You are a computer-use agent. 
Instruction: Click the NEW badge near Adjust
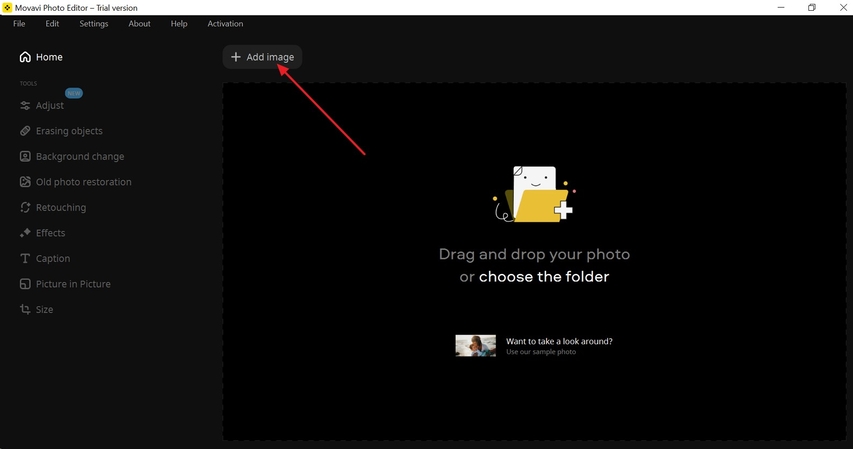click(73, 93)
